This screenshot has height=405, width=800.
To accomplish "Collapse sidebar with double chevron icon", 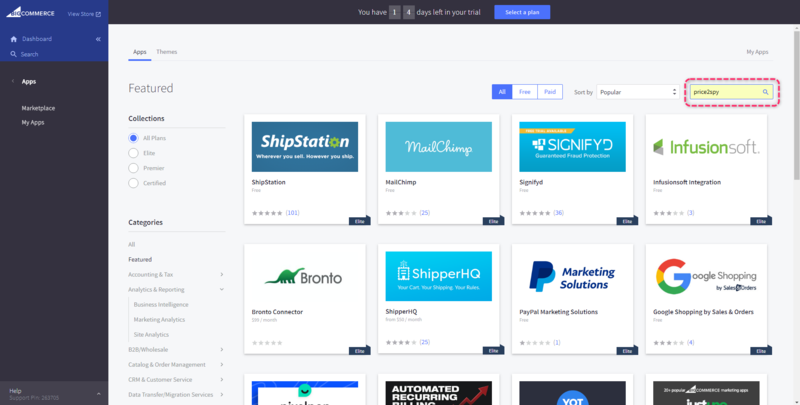I will tap(98, 39).
